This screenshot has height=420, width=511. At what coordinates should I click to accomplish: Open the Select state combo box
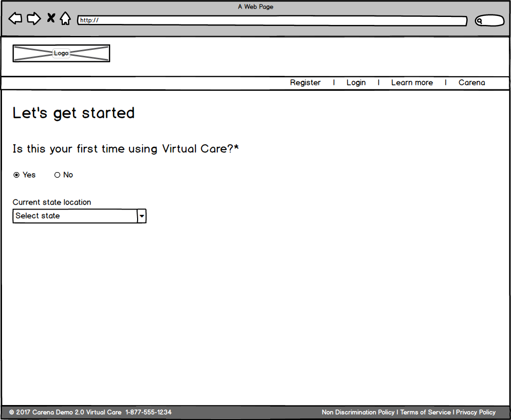tap(80, 216)
